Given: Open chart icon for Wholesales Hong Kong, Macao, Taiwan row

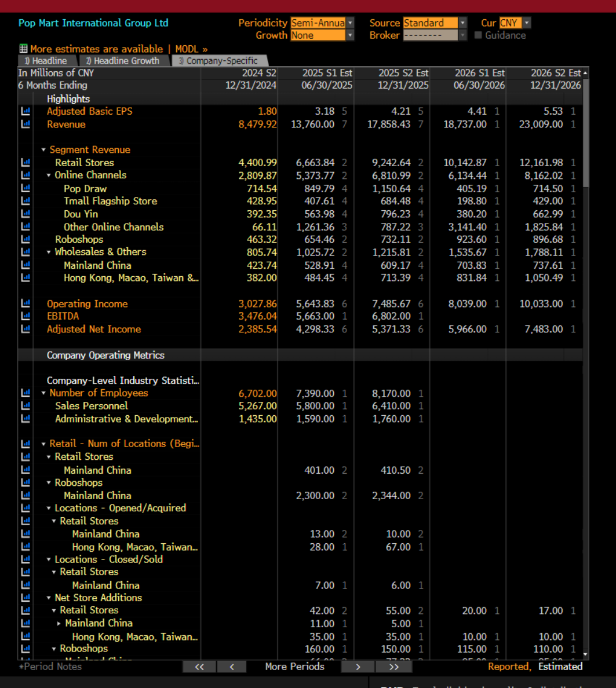Looking at the screenshot, I should 25,278.
